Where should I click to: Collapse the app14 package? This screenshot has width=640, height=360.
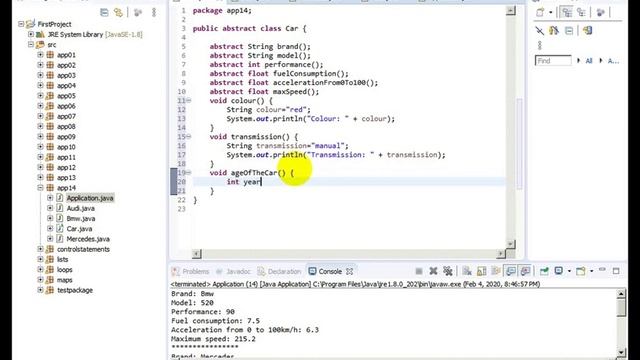[x=40, y=188]
